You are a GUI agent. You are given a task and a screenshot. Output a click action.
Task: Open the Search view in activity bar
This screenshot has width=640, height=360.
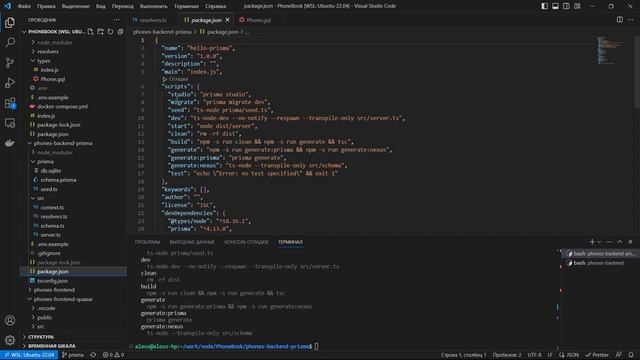(x=10, y=42)
